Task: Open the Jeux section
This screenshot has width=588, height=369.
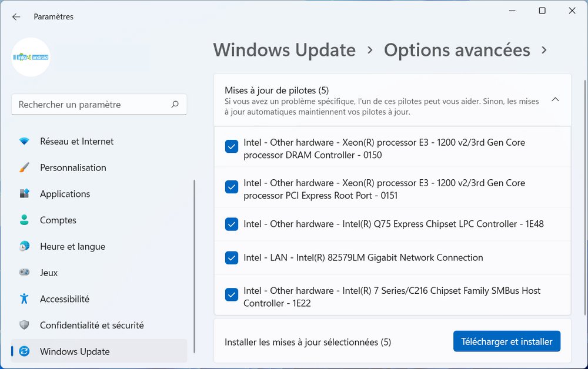Action: [99, 273]
